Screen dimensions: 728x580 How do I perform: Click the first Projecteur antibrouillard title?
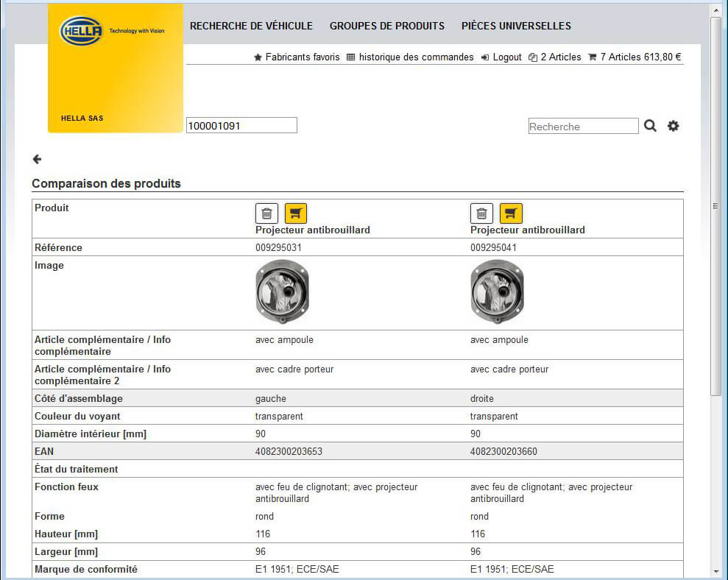tap(312, 230)
